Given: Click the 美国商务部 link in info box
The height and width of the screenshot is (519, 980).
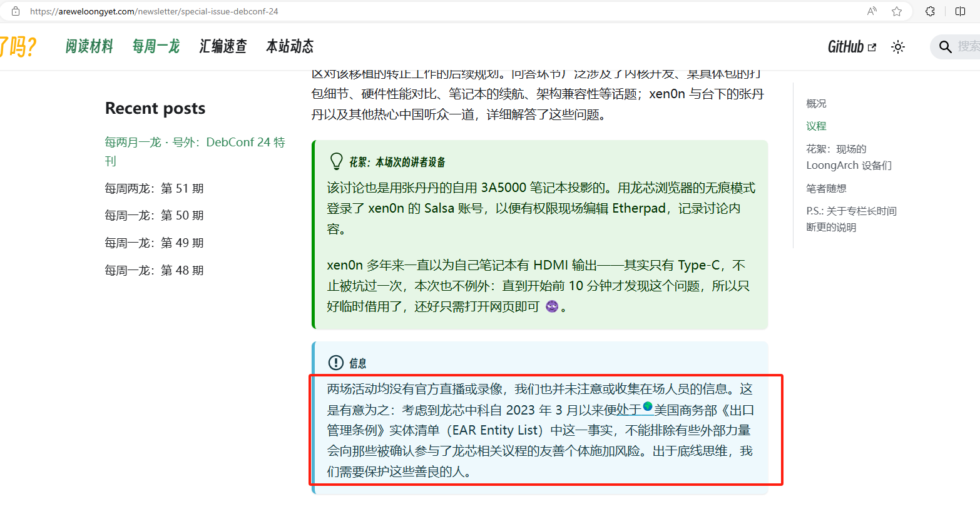Looking at the screenshot, I should click(x=686, y=410).
